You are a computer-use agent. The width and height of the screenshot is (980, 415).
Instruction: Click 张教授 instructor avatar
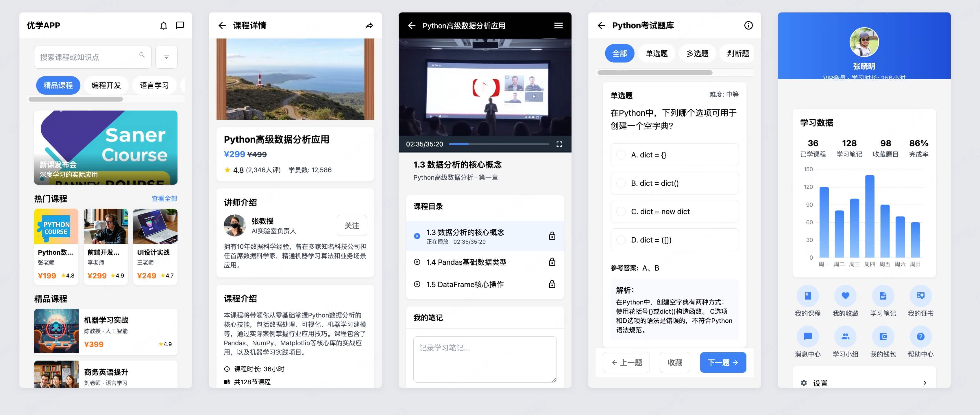coord(235,226)
